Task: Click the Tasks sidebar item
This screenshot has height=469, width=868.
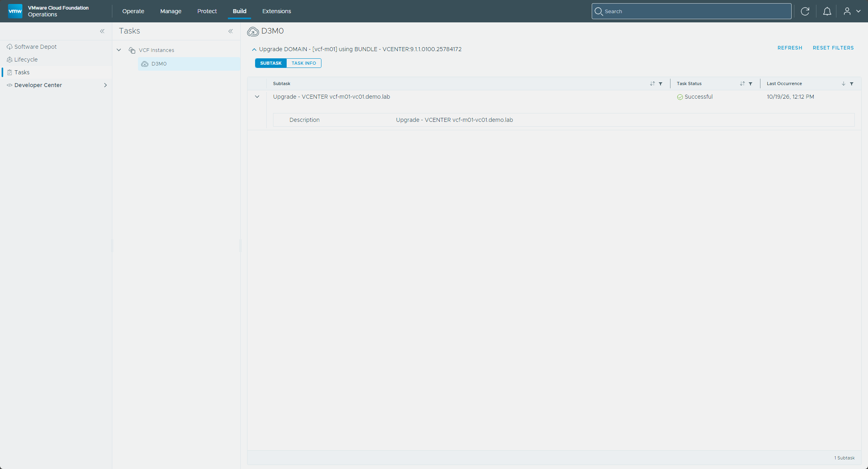Action: pos(22,72)
